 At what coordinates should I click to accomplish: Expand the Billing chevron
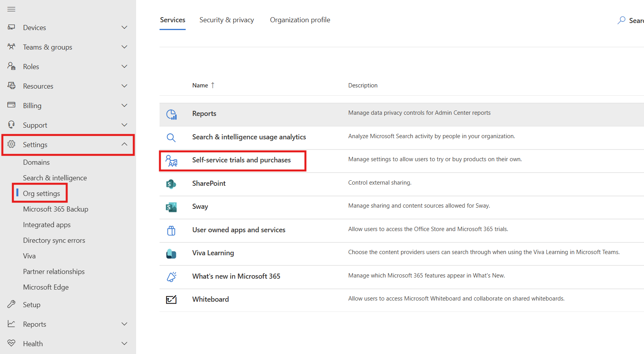click(124, 105)
